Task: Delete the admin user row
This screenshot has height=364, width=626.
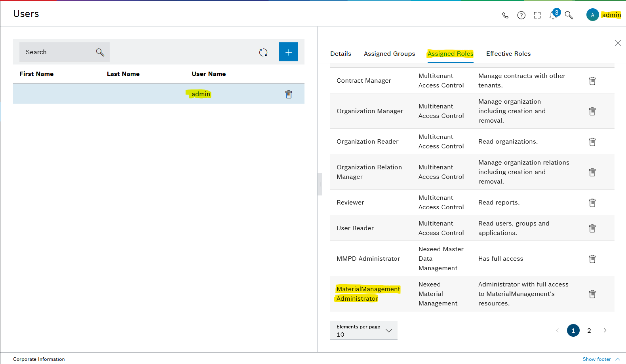Action: tap(289, 94)
